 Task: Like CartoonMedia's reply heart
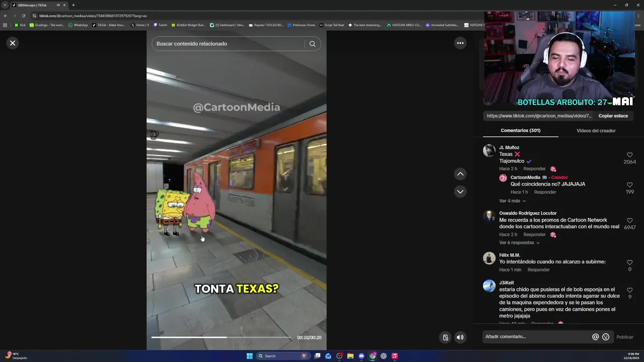point(629,185)
